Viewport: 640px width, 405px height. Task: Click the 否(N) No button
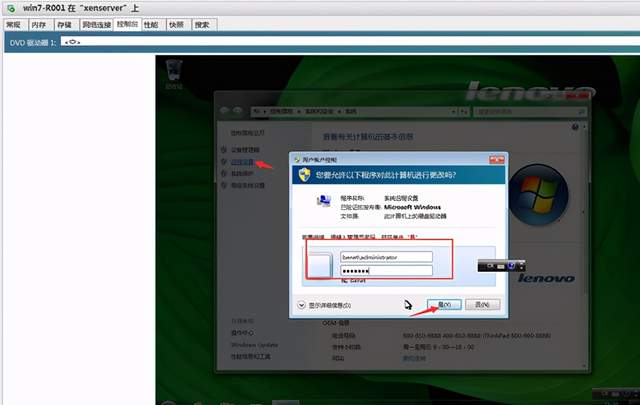click(482, 305)
